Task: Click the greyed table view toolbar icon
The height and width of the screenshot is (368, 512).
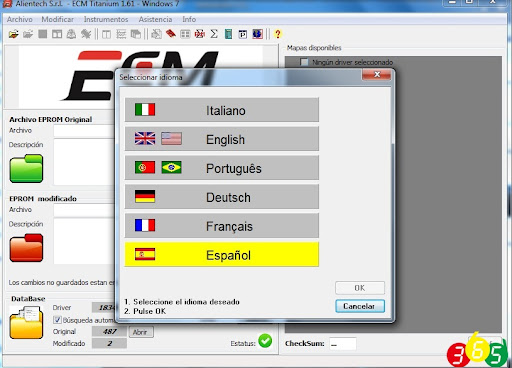Action: pyautogui.click(x=107, y=34)
